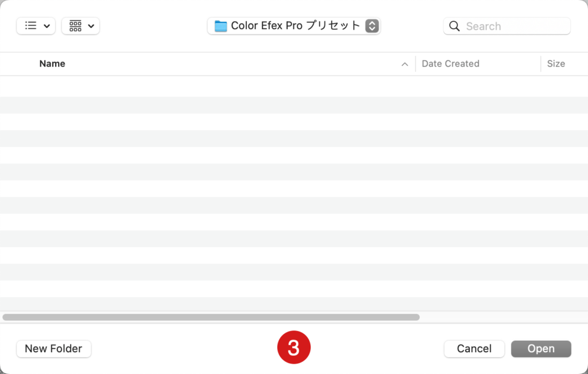The height and width of the screenshot is (374, 588).
Task: Click the red number 3 badge
Action: [x=293, y=347]
